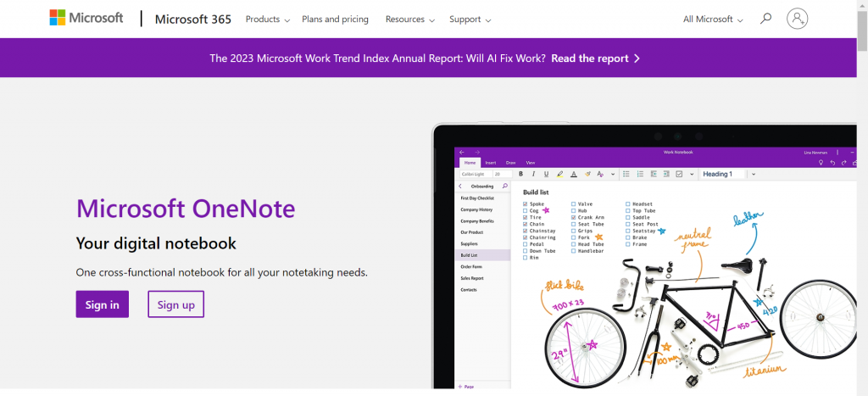Expand the Support dropdown
Viewport: 868px width, 396px height.
[470, 20]
